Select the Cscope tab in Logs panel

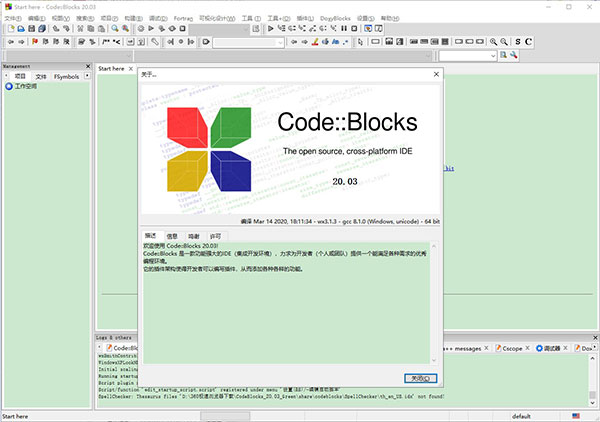coord(512,348)
